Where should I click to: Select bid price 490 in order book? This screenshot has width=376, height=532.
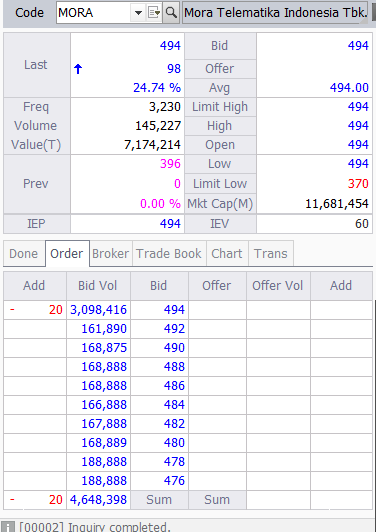pos(174,348)
